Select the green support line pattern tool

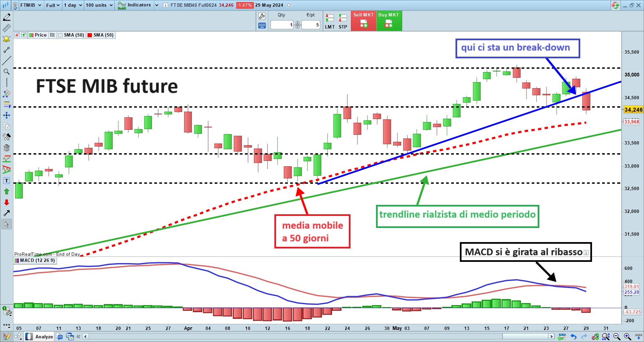[6, 159]
